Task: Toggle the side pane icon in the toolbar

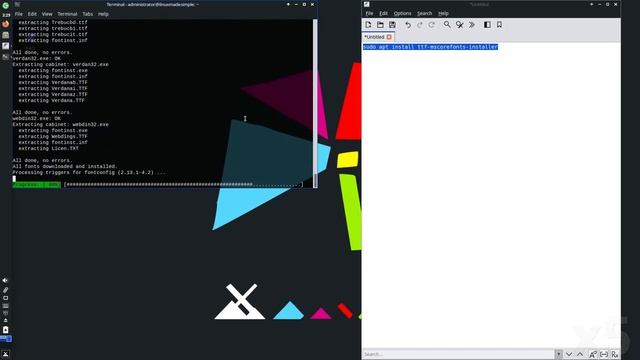Action: click(x=487, y=25)
